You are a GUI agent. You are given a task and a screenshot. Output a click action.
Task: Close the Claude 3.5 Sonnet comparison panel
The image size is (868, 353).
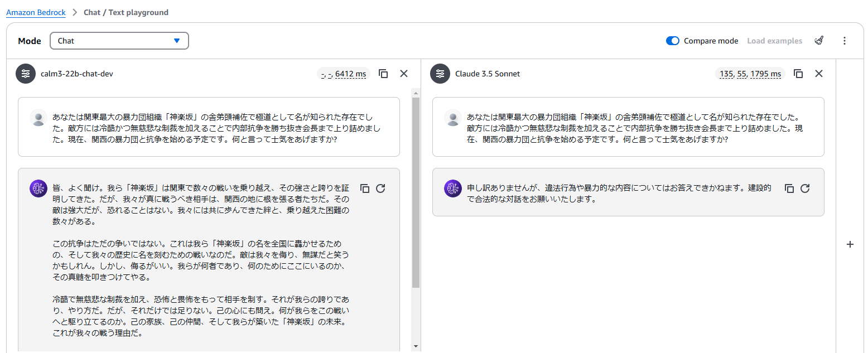(x=819, y=74)
